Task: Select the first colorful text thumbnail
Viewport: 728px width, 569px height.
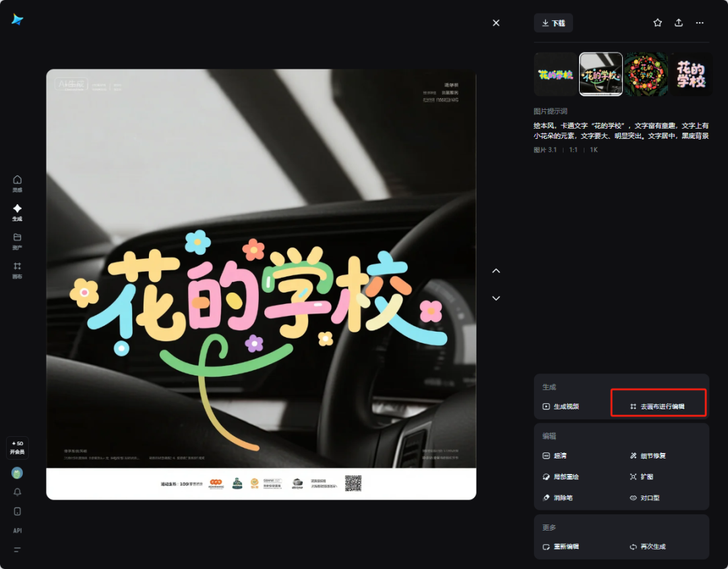Action: (x=555, y=74)
